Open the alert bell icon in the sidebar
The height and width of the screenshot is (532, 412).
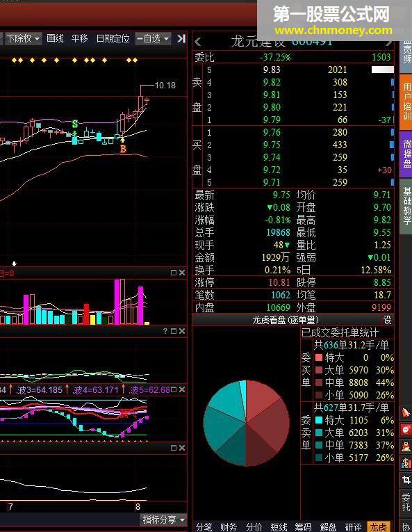point(406,413)
